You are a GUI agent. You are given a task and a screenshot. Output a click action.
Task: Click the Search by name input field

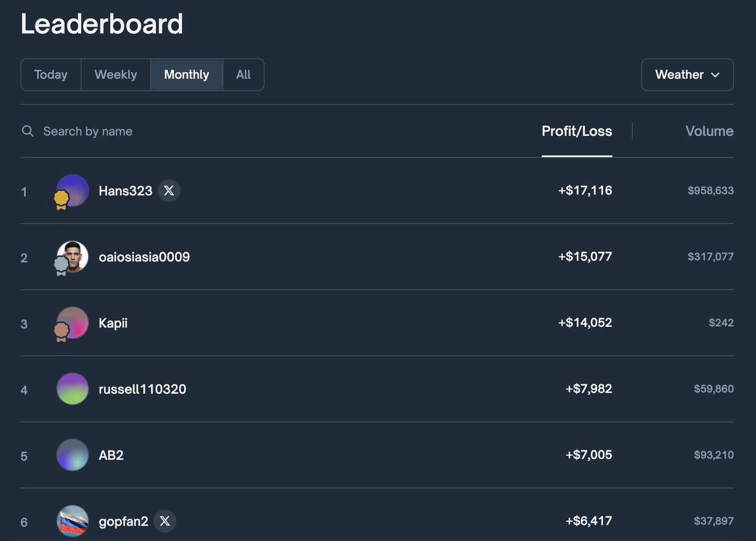click(x=88, y=131)
